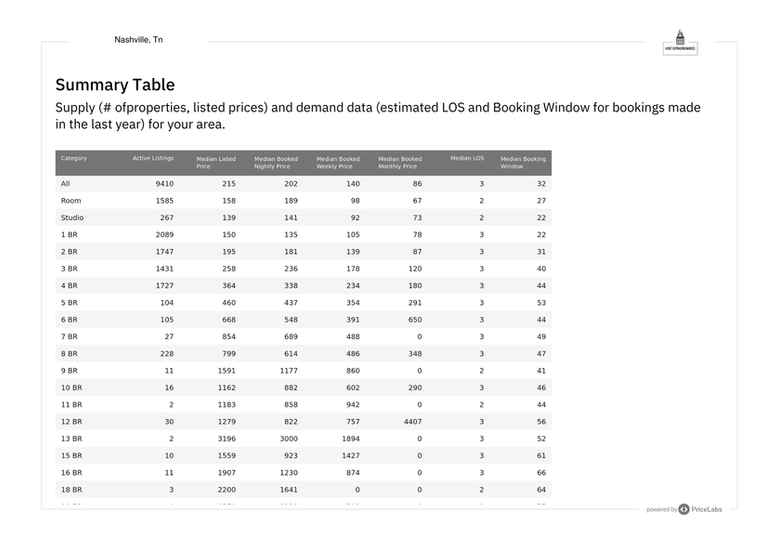Click the Nashville, Tn header label
The image size is (779, 551).
click(139, 39)
